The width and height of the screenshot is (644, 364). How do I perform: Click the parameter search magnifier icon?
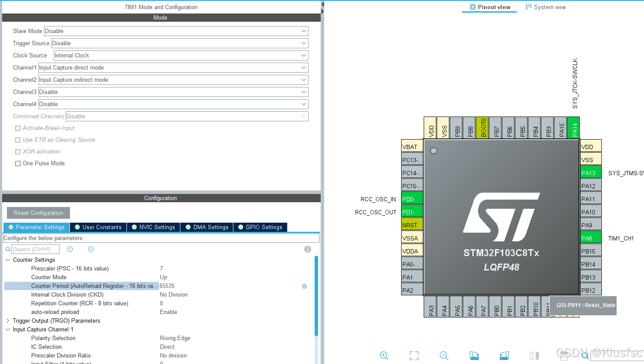[x=8, y=249]
